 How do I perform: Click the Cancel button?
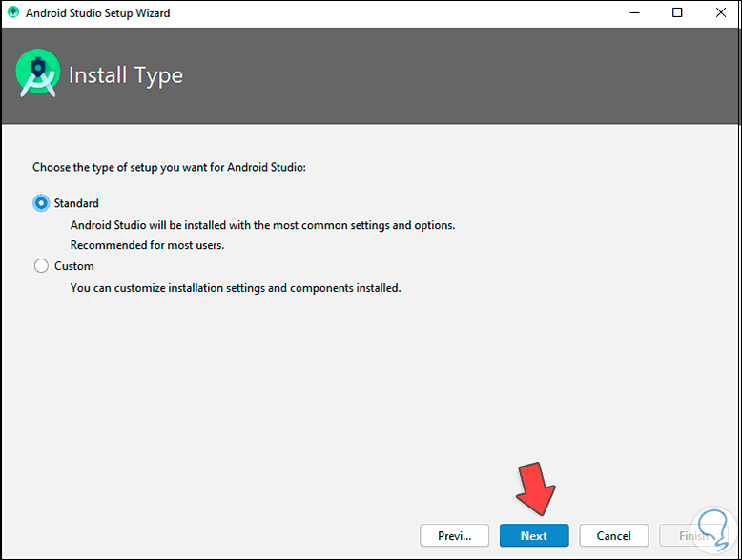click(x=614, y=535)
